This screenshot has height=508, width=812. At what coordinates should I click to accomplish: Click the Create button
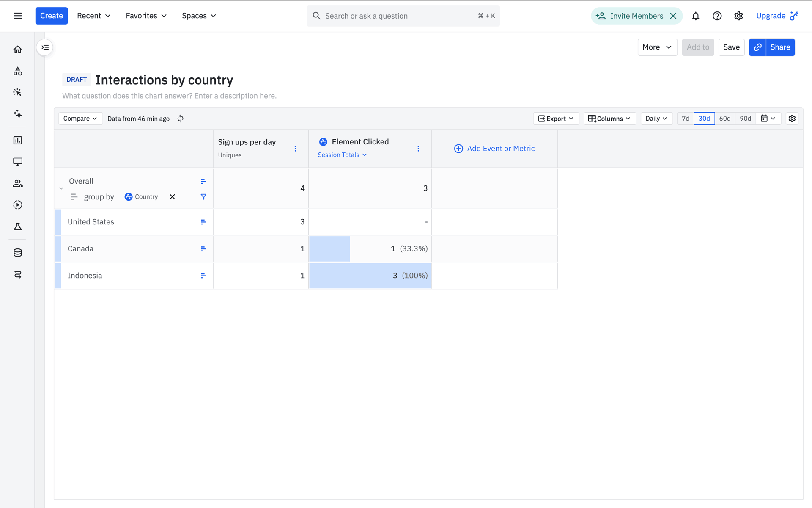[52, 16]
